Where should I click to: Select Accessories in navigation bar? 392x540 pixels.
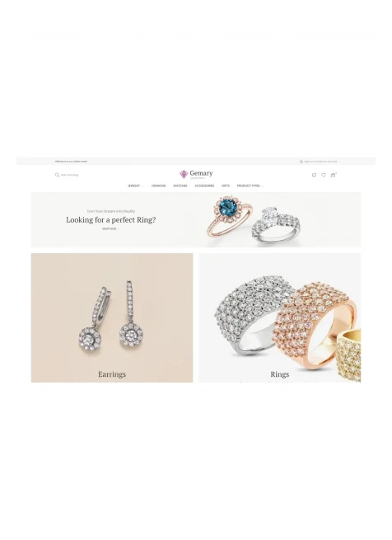pyautogui.click(x=204, y=185)
